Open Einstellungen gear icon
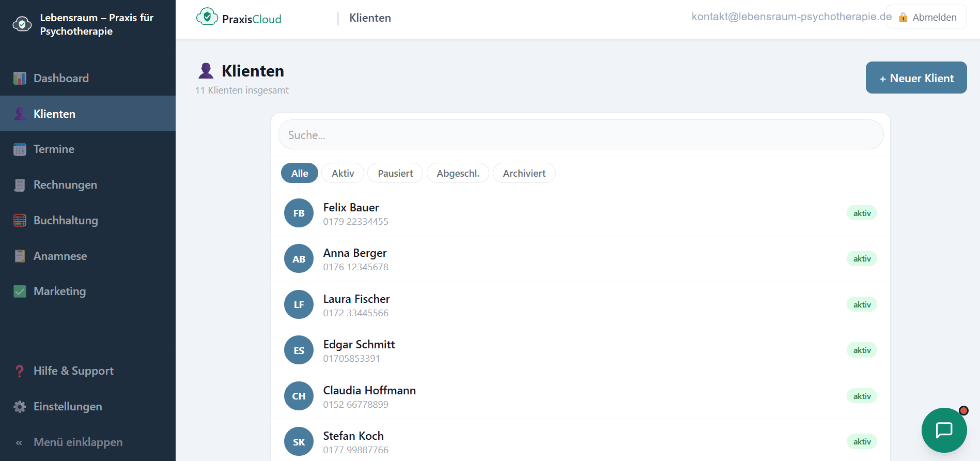Screen dimensions: 980x461 (x=20, y=407)
